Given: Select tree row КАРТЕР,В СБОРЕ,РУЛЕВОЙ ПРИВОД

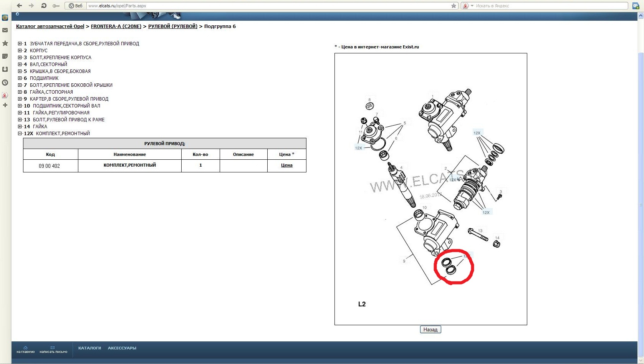Looking at the screenshot, I should [69, 99].
